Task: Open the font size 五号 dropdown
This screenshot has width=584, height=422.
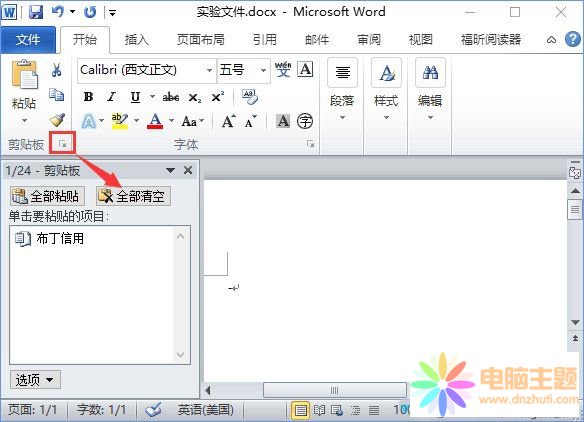Action: click(x=263, y=70)
